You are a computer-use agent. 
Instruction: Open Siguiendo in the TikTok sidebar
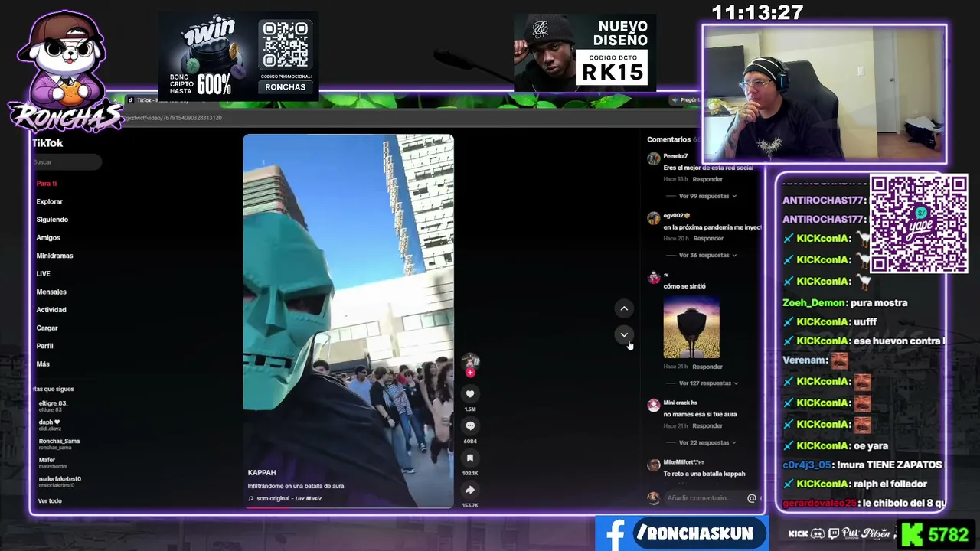52,220
